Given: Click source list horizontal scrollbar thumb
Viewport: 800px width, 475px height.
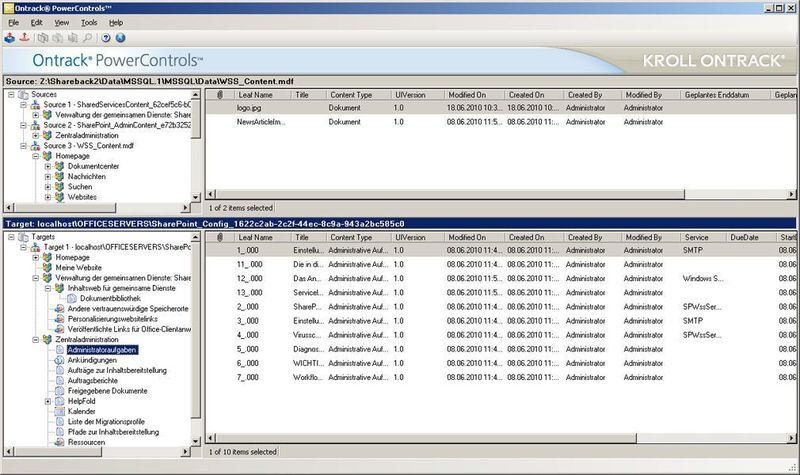Looking at the screenshot, I should click(x=450, y=194).
